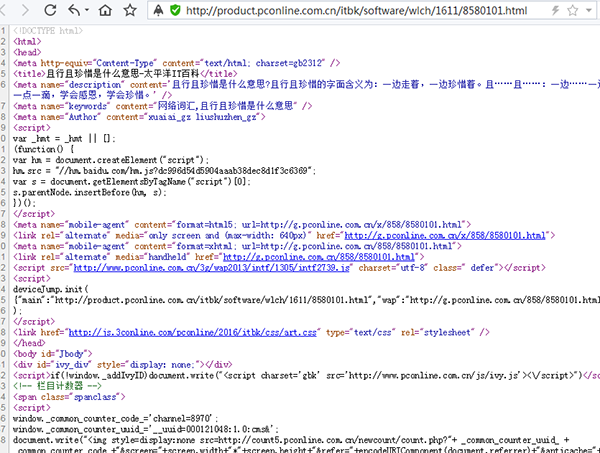The image size is (600, 453).
Task: Click the s.parentNode.insertBefore line
Action: (x=90, y=192)
